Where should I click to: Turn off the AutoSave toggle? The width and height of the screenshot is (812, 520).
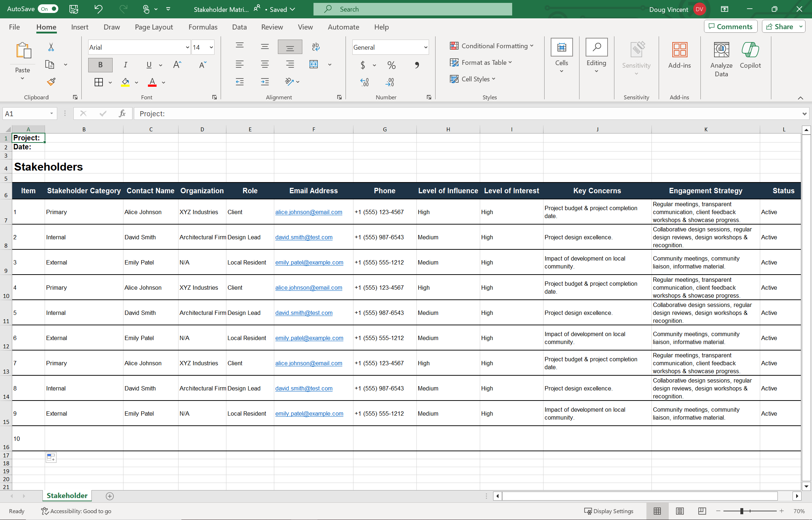point(48,9)
